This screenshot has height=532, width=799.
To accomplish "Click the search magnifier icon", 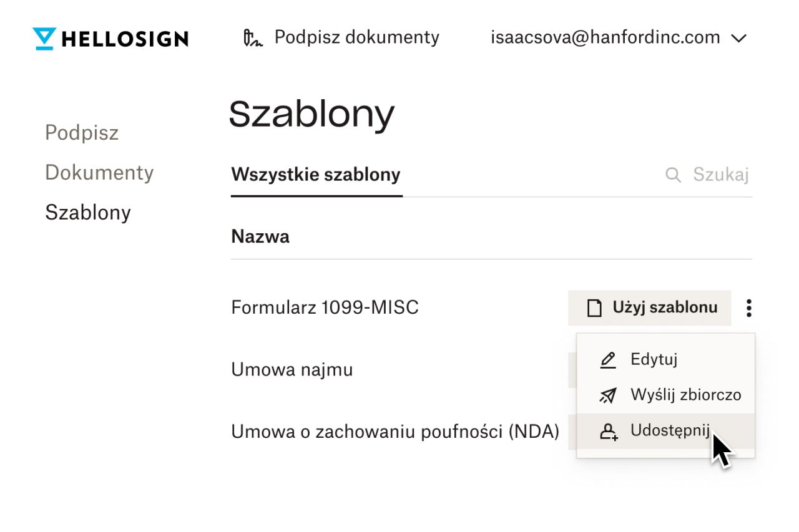I will 673,175.
